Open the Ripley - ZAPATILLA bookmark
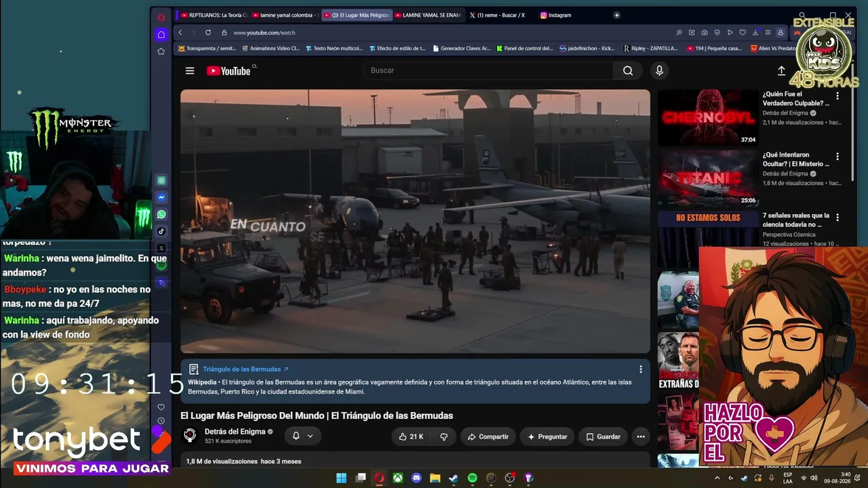Screen dimensions: 868x488 coord(651,49)
